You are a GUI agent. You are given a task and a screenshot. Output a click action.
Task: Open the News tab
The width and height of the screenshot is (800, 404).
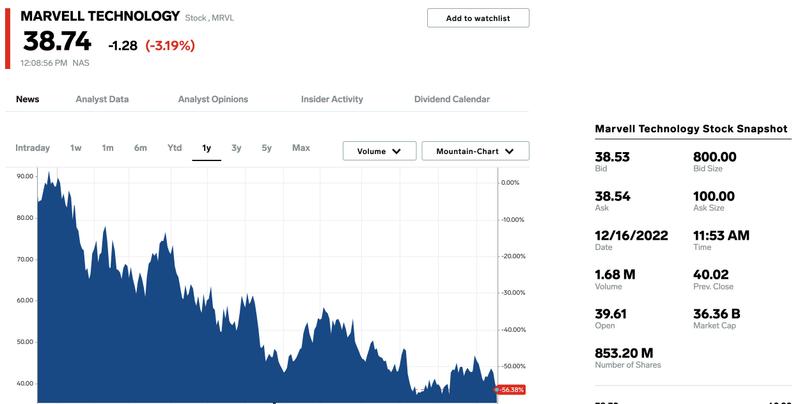(28, 99)
